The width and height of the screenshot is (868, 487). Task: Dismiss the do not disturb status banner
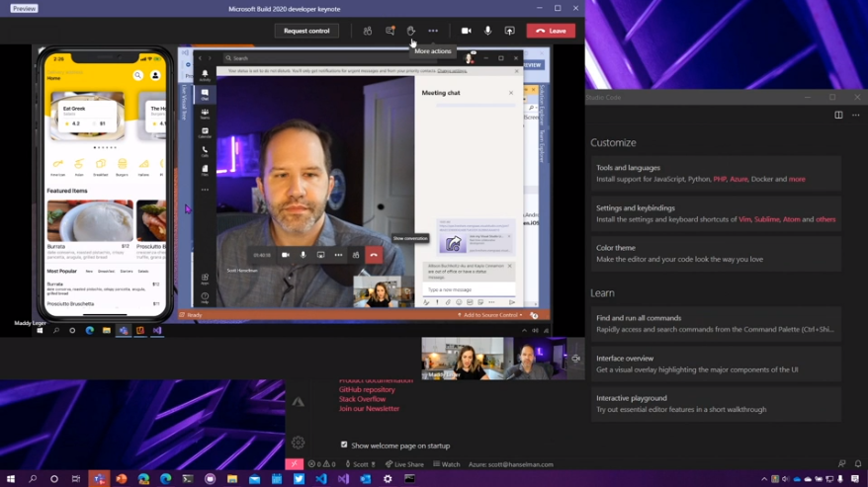click(x=517, y=71)
